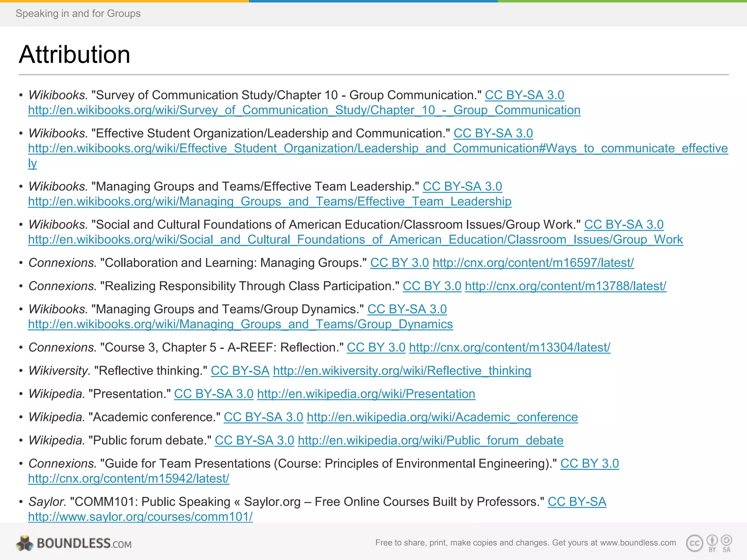Viewport: 747px width, 560px height.
Task: Visit the saylor.org comm101 course link
Action: tap(140, 517)
